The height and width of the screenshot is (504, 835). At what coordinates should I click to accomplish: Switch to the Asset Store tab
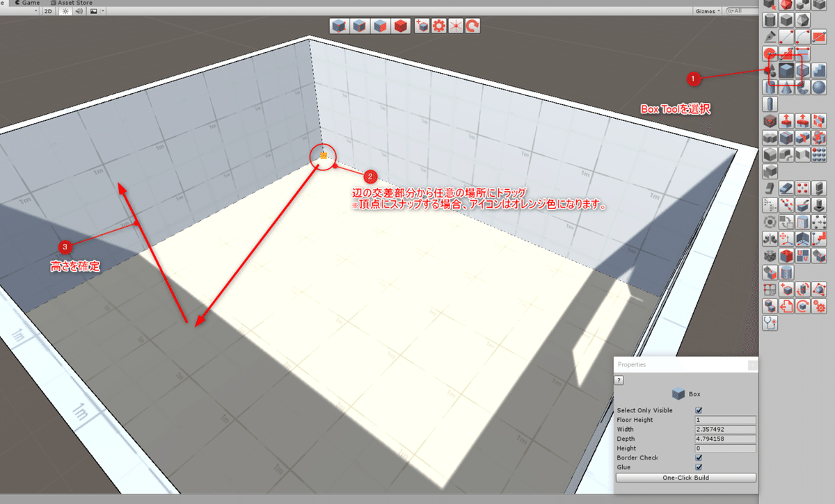72,3
